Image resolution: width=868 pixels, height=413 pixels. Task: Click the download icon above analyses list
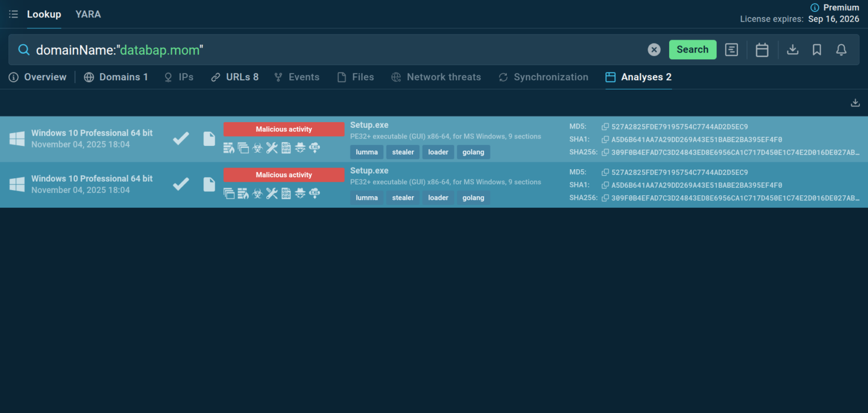tap(855, 102)
